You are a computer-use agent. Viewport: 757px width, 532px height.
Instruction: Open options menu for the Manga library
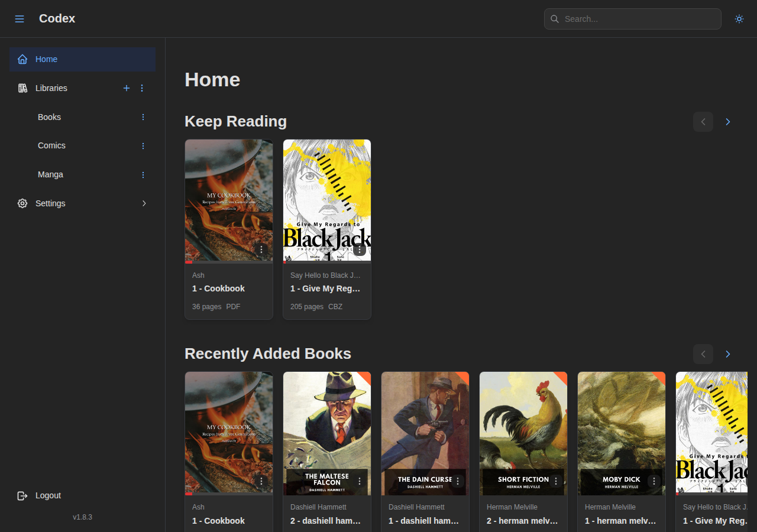[x=143, y=174]
